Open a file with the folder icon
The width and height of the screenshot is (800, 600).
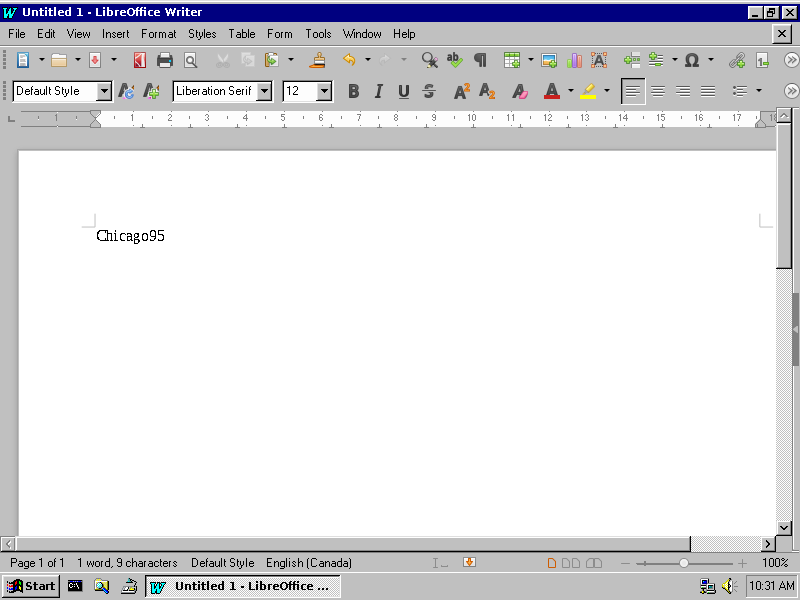click(59, 60)
